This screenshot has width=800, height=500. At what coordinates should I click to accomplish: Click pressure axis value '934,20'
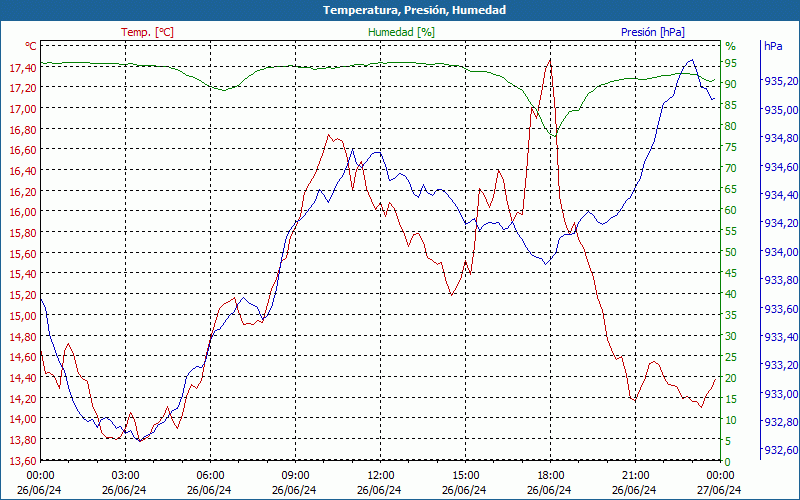(781, 223)
